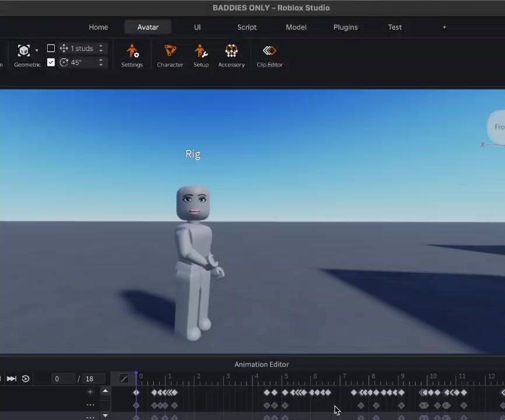Screen dimensions: 505x420
Task: Switch to the Home tab
Action: (98, 27)
